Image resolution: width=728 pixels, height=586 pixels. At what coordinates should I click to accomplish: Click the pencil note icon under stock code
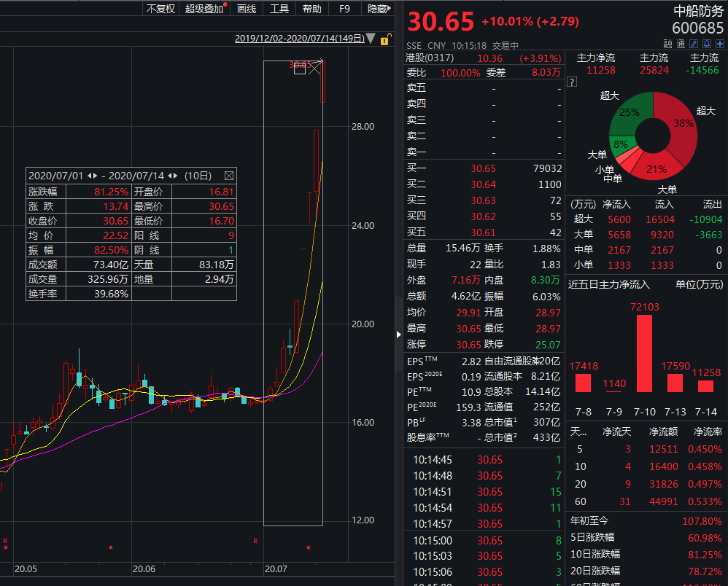point(694,44)
